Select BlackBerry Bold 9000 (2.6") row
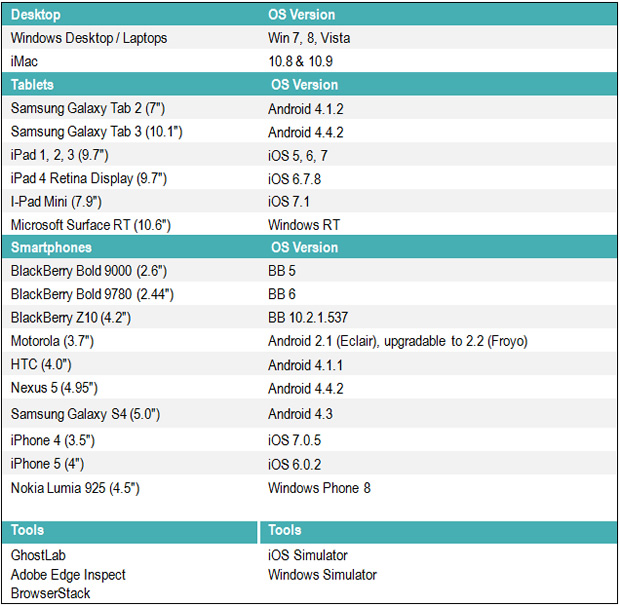 310,271
